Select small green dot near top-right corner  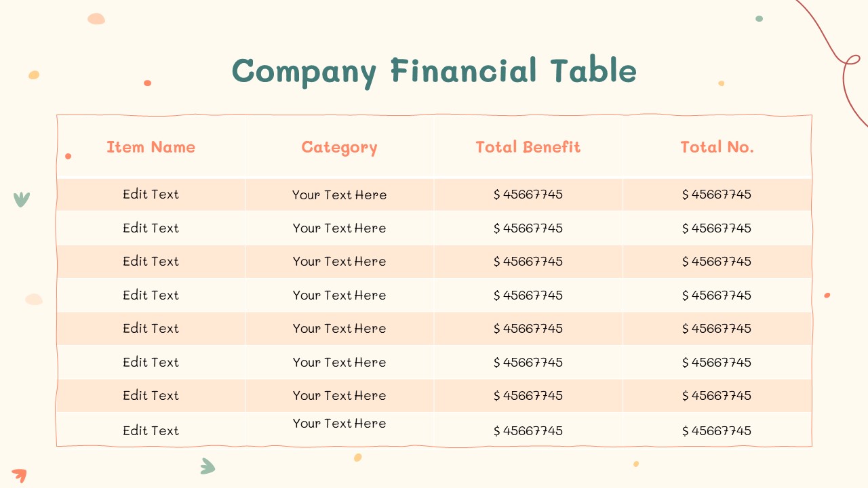tap(759, 19)
